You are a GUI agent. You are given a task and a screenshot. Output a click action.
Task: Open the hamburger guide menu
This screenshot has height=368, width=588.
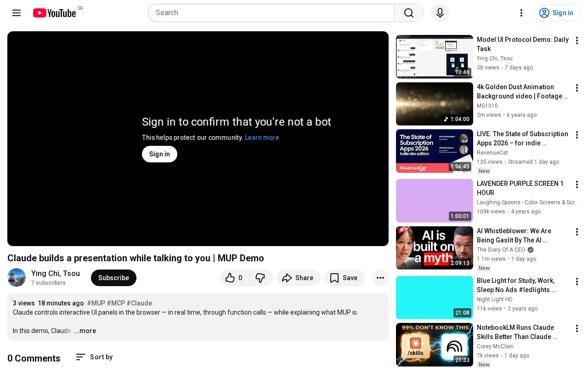click(x=17, y=13)
